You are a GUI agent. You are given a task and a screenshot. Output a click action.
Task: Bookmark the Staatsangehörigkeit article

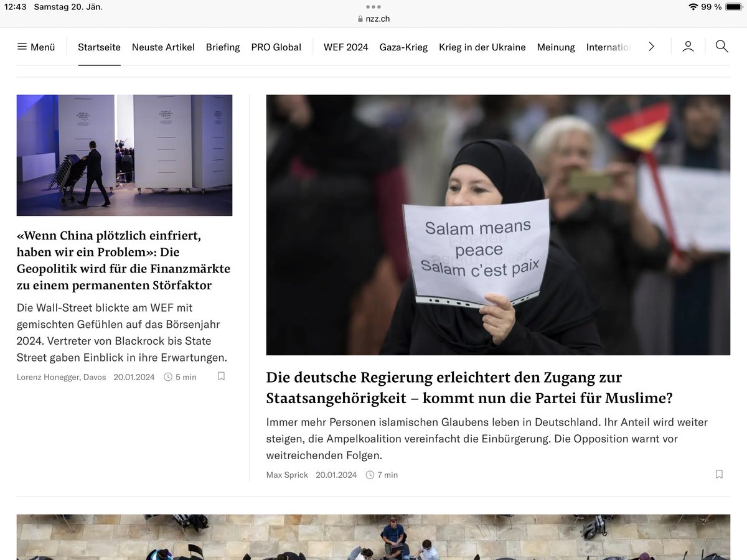tap(719, 474)
